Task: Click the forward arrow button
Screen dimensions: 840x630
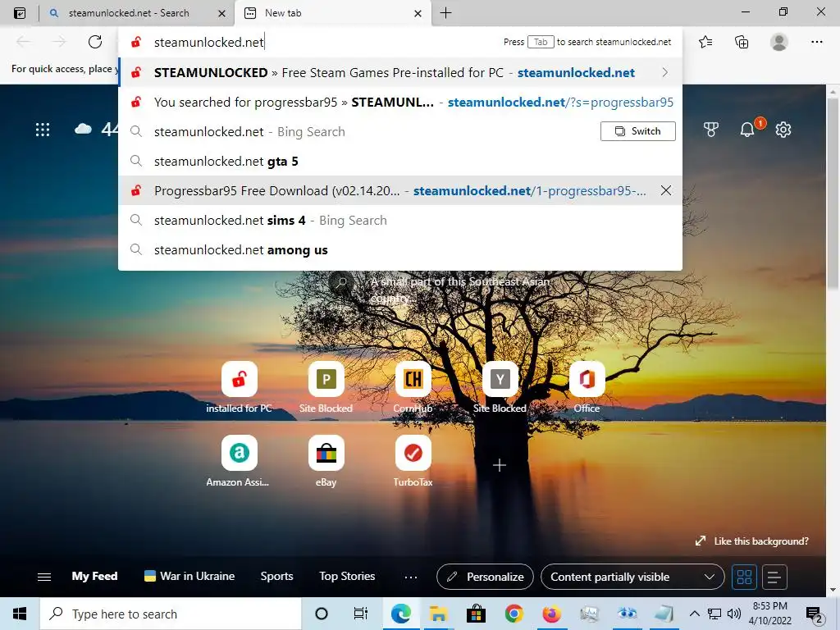Action: coord(59,42)
